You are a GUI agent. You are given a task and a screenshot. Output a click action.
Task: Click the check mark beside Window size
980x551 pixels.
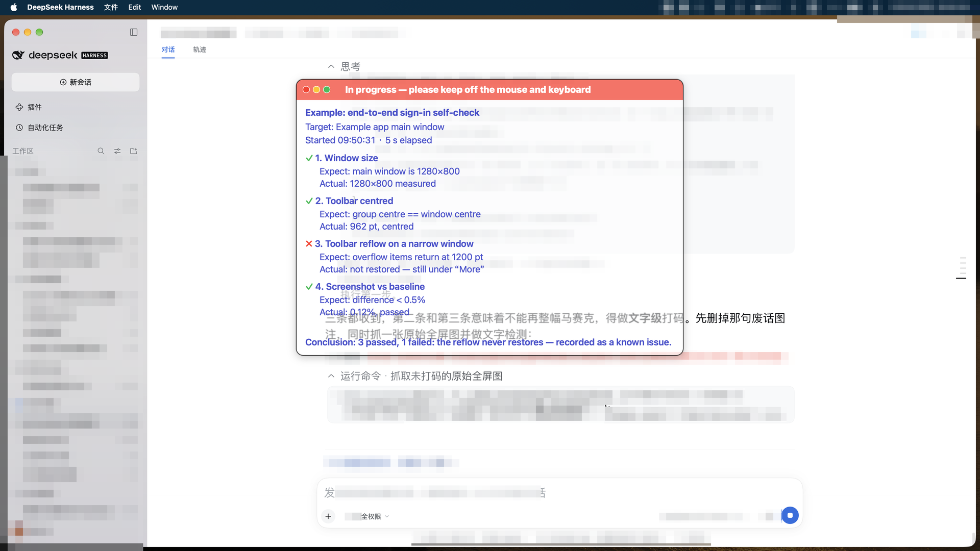point(309,158)
